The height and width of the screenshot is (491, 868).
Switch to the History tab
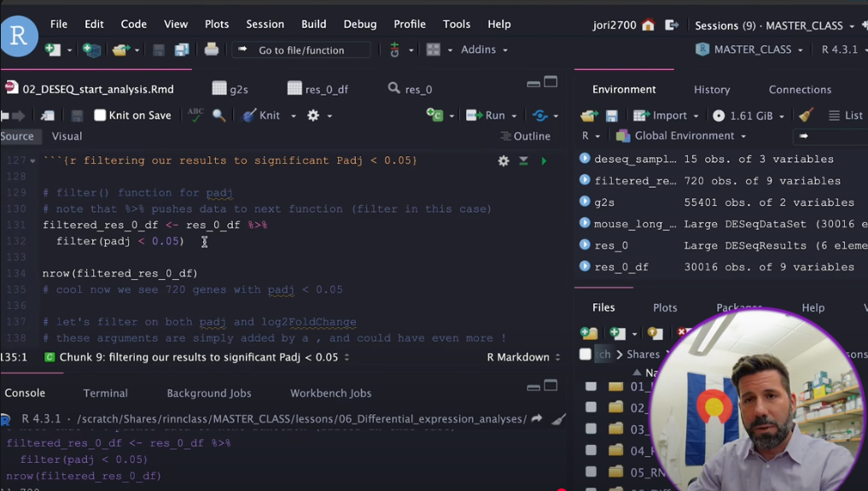712,90
